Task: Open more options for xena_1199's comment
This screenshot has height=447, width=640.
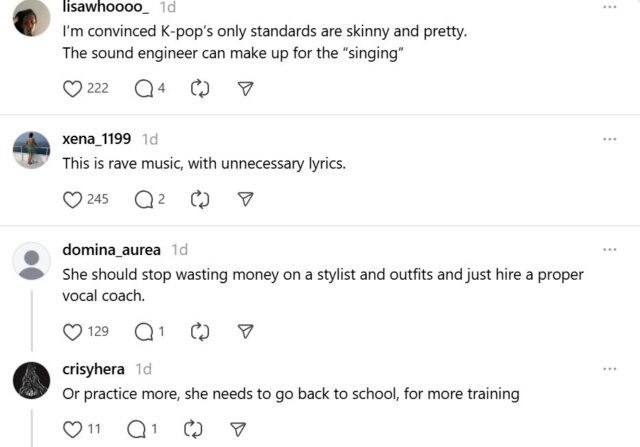Action: coord(610,139)
